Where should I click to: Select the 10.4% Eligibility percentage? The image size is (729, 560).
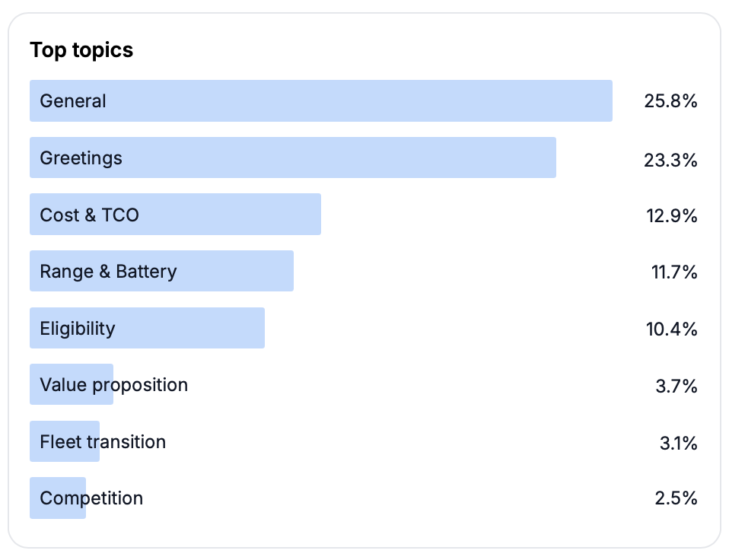click(x=670, y=329)
